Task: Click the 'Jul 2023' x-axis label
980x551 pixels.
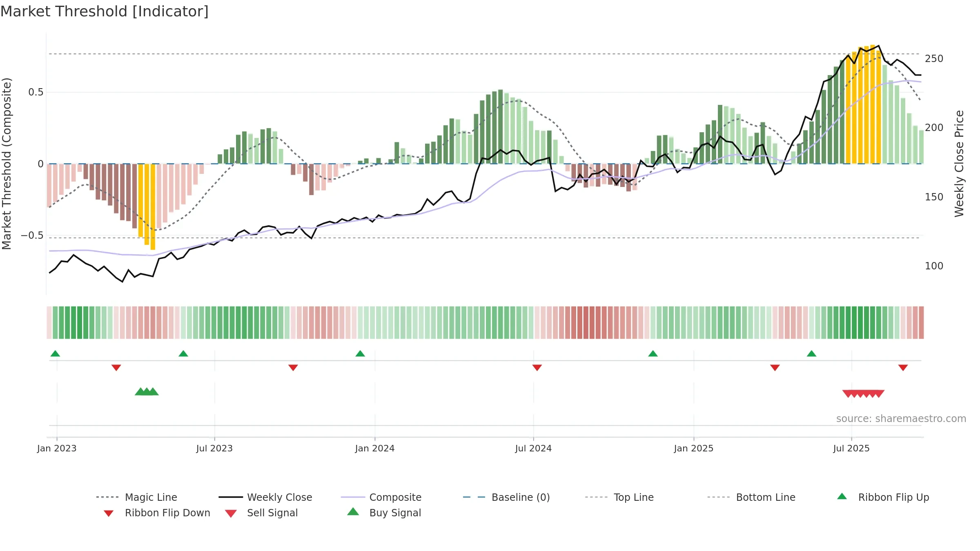Action: [x=214, y=449]
